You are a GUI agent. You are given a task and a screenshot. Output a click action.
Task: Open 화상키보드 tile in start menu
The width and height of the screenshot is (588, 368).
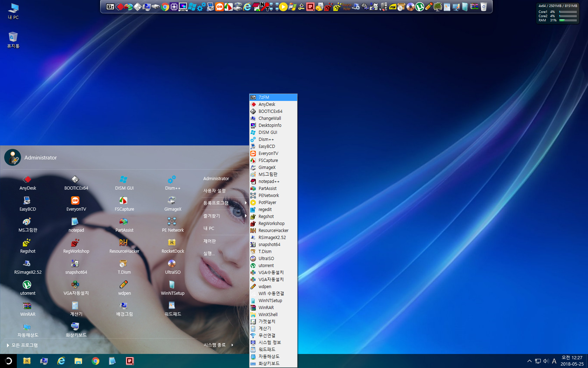click(x=76, y=330)
